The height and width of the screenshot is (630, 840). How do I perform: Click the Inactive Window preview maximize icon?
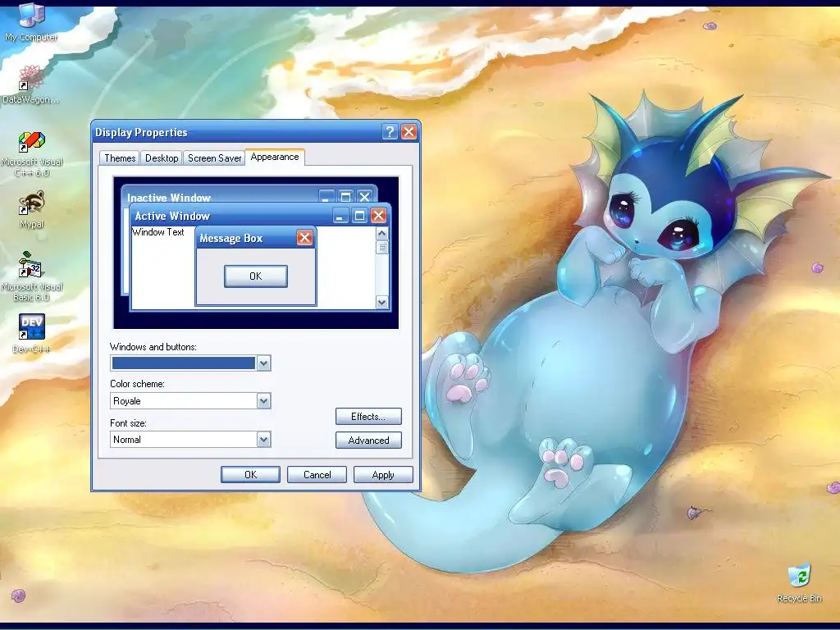[345, 196]
